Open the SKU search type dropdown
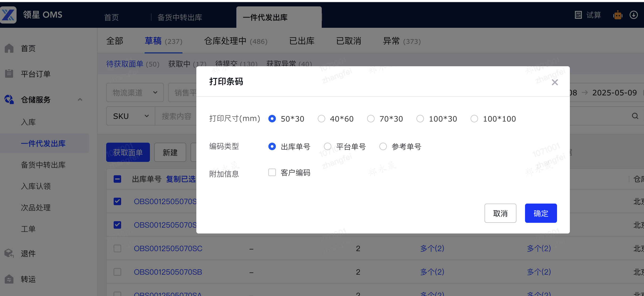The height and width of the screenshot is (296, 644). click(131, 116)
